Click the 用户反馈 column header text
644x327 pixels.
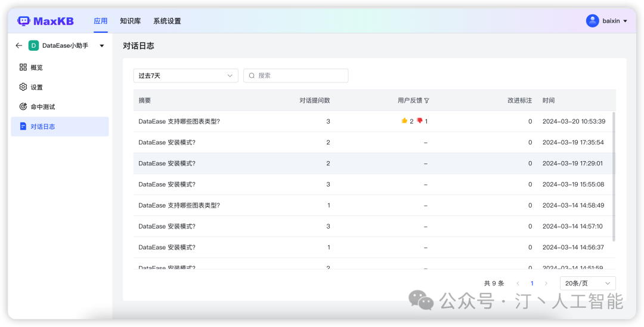click(x=410, y=101)
